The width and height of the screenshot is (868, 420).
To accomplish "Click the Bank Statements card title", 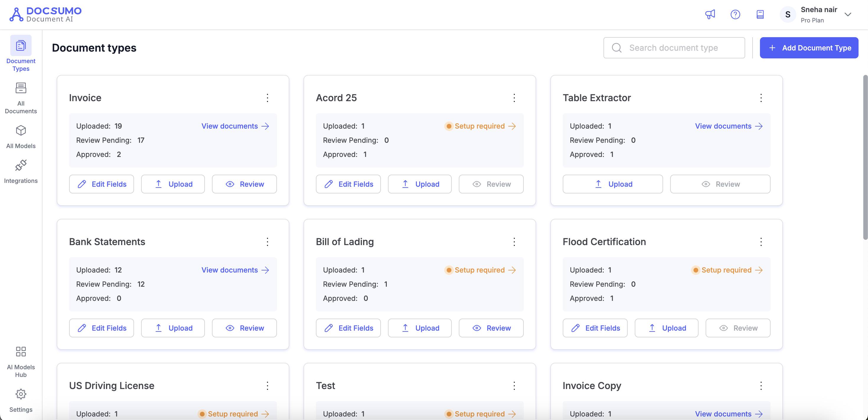I will (x=107, y=242).
